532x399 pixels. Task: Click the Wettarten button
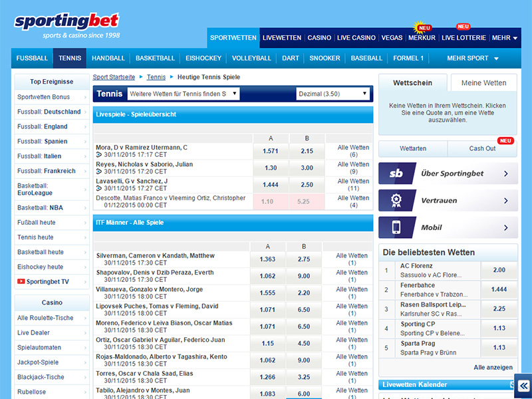tap(413, 148)
